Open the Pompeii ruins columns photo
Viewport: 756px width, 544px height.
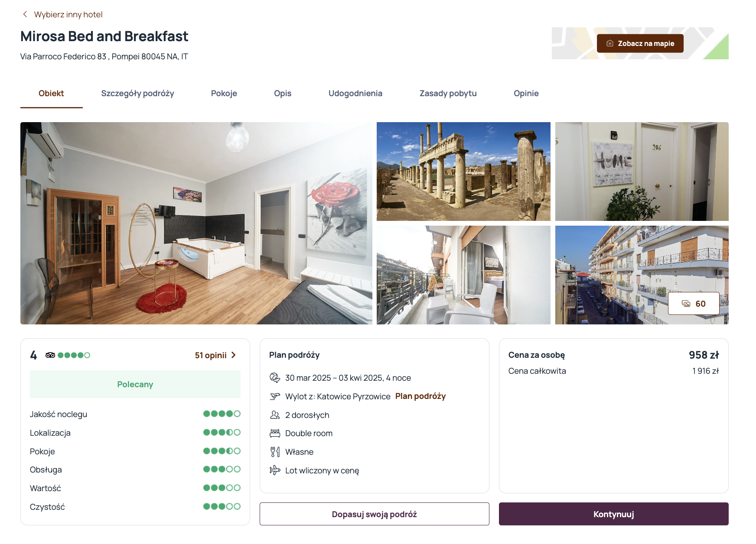pyautogui.click(x=463, y=172)
